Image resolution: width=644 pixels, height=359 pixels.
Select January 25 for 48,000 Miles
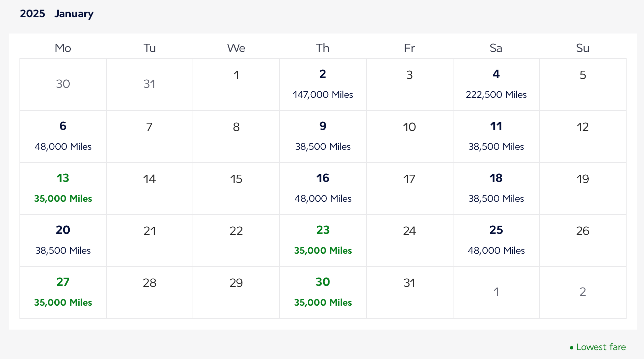pos(496,240)
